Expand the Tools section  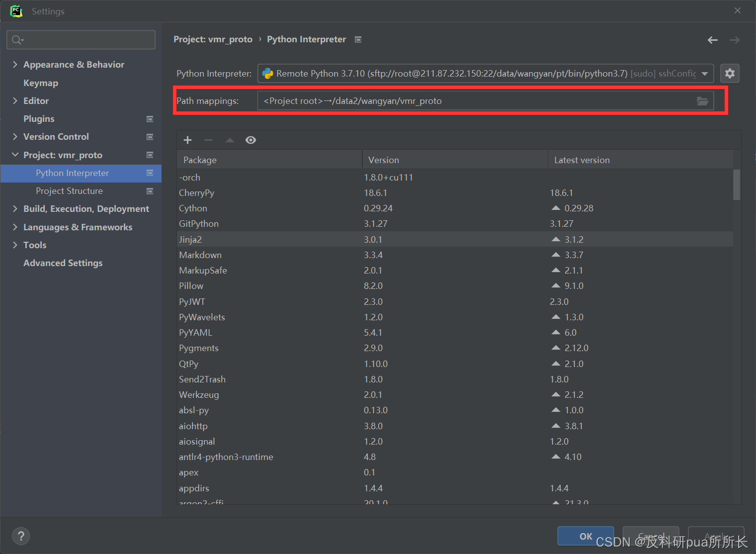point(15,245)
